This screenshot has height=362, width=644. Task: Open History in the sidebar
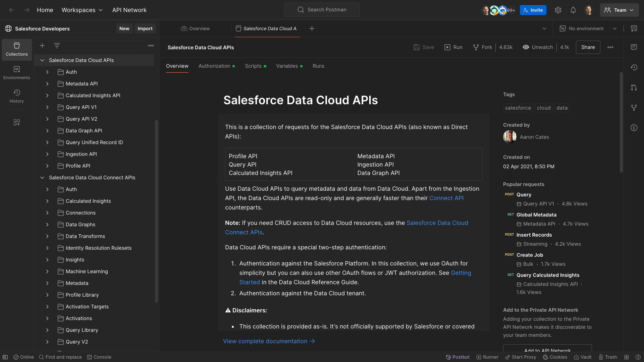(17, 97)
